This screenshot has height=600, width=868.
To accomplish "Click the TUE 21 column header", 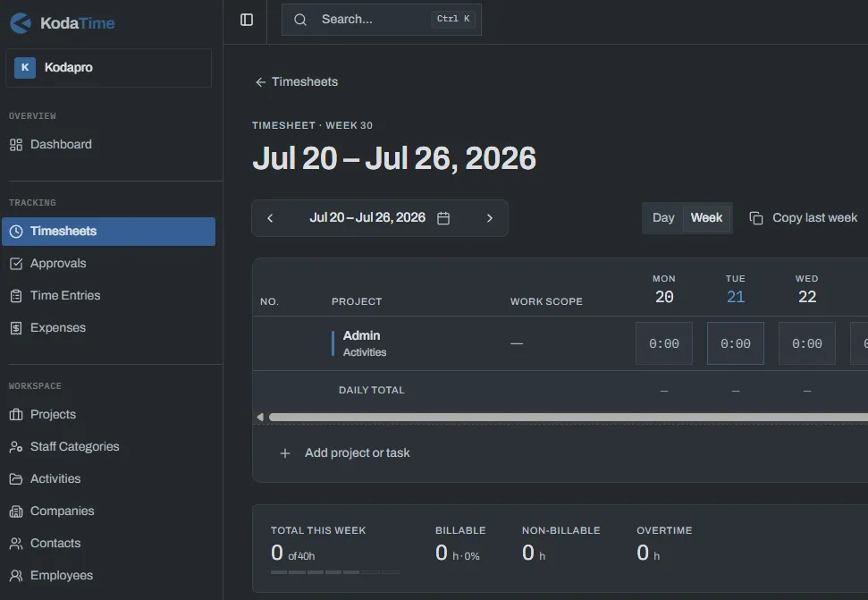I will point(735,290).
